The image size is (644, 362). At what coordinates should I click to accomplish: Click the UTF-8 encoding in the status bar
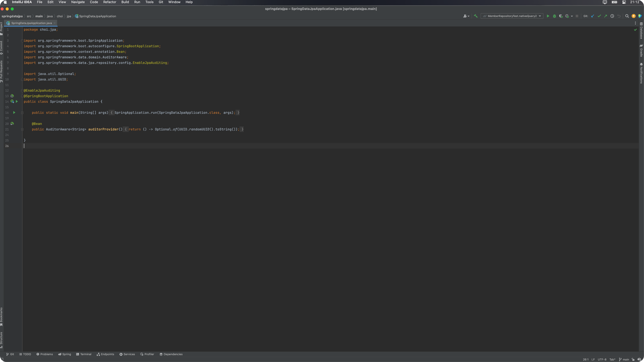click(602, 359)
